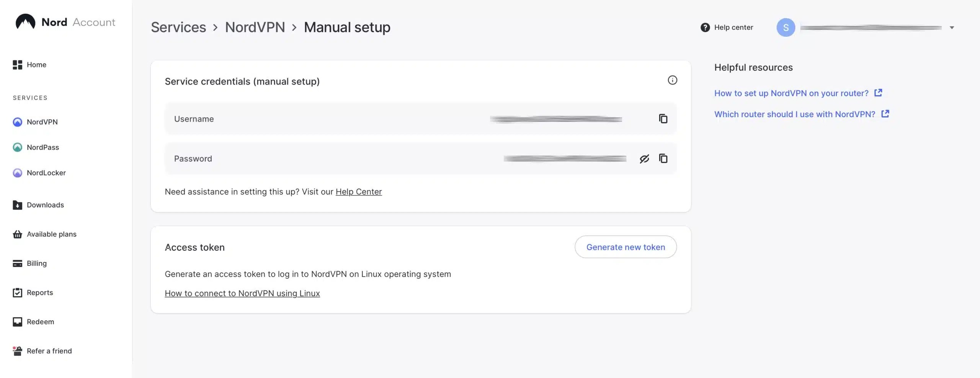The height and width of the screenshot is (378, 980).
Task: Copy the password to clipboard
Action: coord(663,158)
